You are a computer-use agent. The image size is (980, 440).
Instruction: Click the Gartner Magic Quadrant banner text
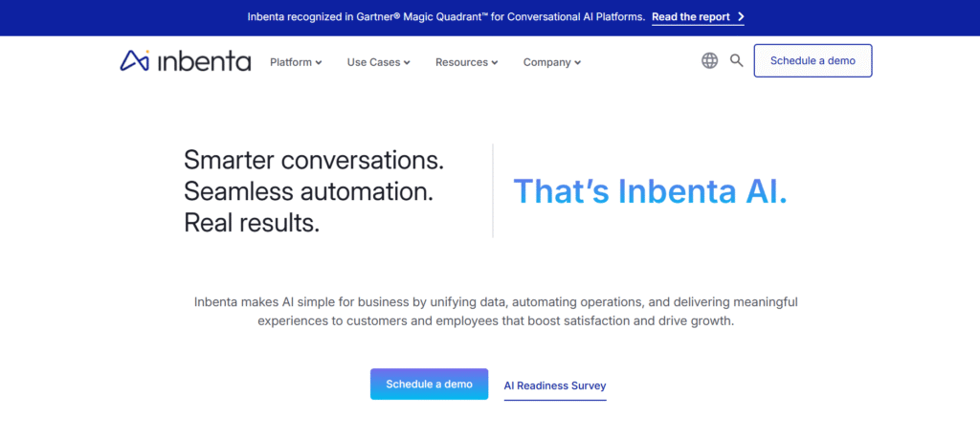click(446, 17)
